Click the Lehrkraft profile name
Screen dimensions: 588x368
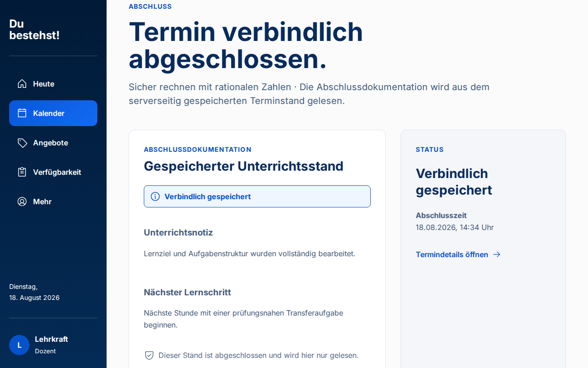tap(51, 339)
